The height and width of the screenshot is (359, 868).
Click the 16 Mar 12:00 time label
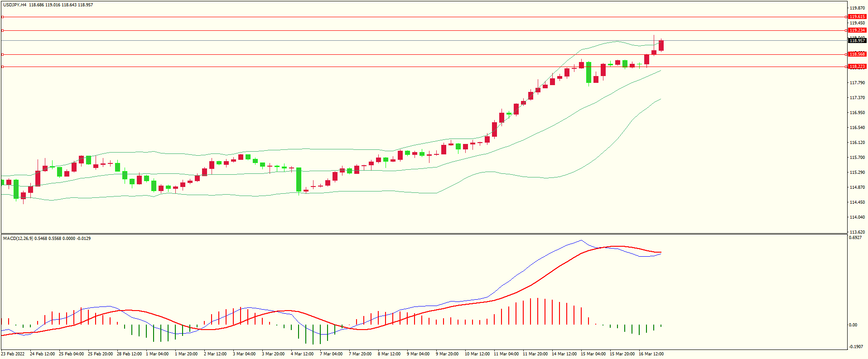(651, 354)
